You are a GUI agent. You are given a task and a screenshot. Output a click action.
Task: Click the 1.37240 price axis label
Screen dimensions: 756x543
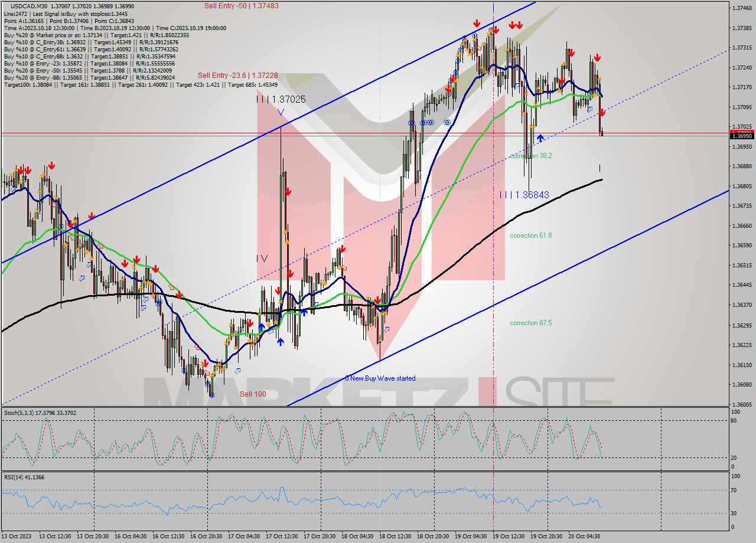point(742,68)
